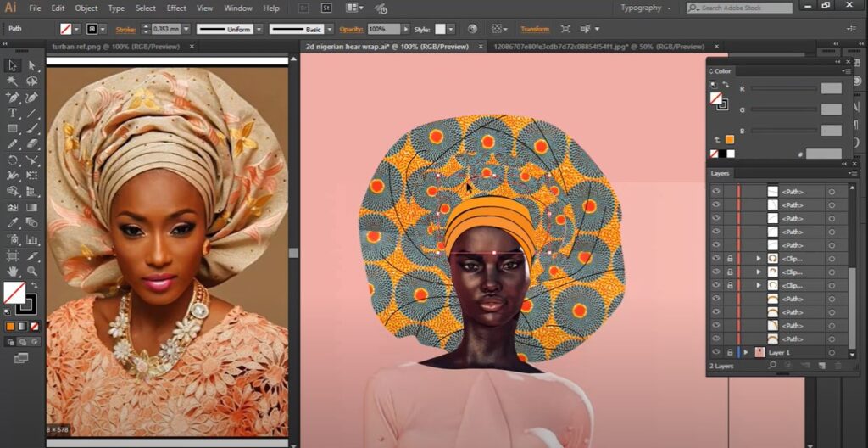Select the Magic Wand tool
868x448 pixels.
coord(14,81)
